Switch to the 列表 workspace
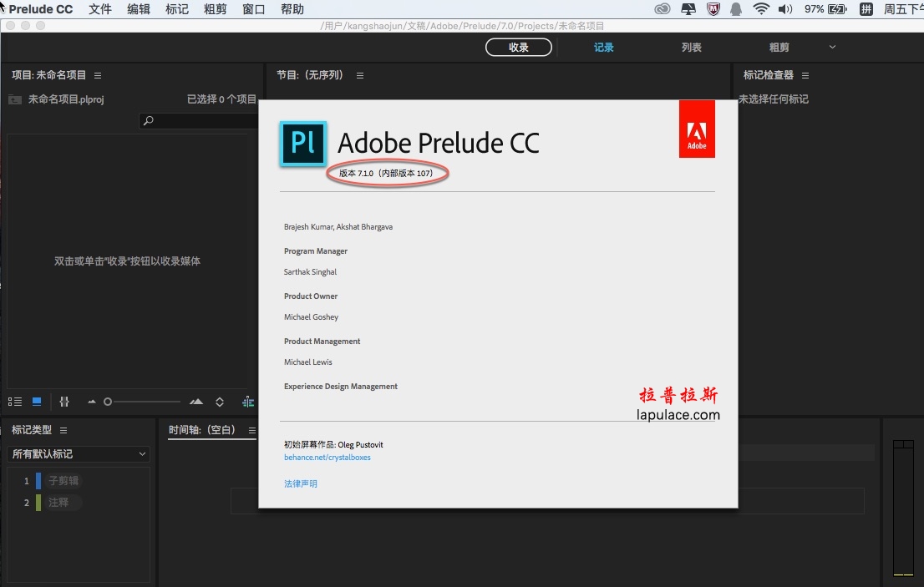 click(691, 47)
